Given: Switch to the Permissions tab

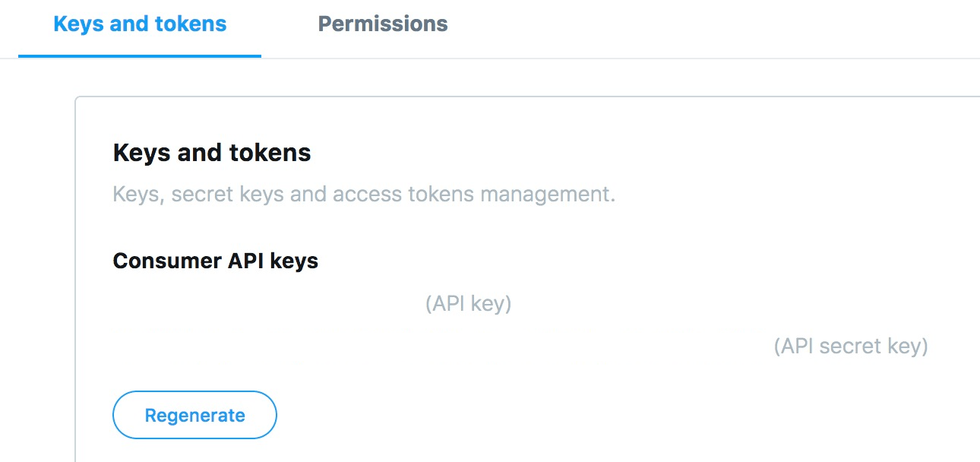Looking at the screenshot, I should click(x=382, y=24).
